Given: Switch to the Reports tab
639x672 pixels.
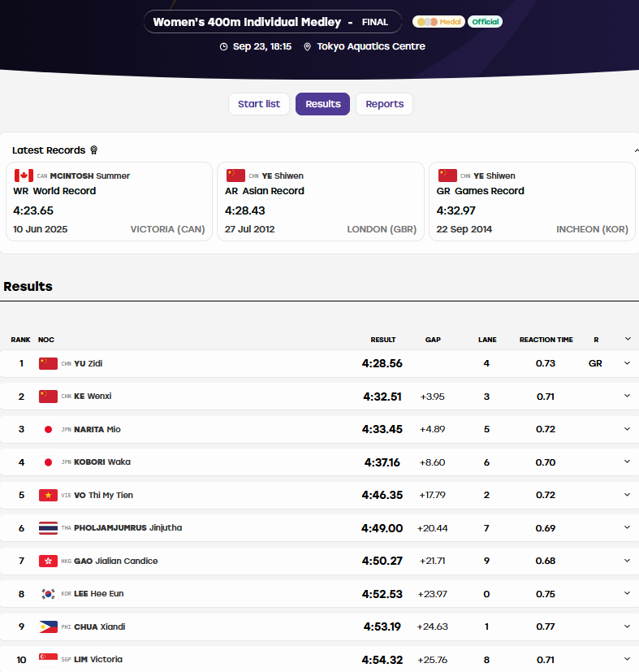Looking at the screenshot, I should pos(384,104).
